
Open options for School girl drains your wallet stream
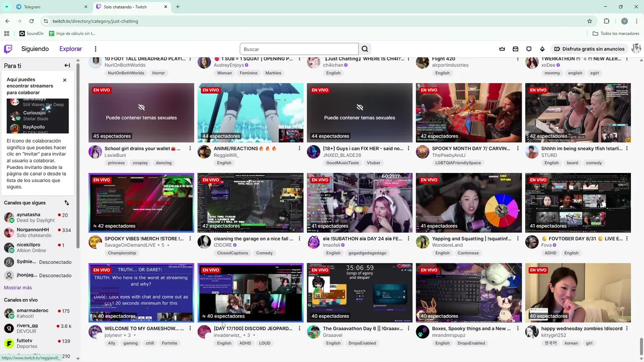(190, 149)
